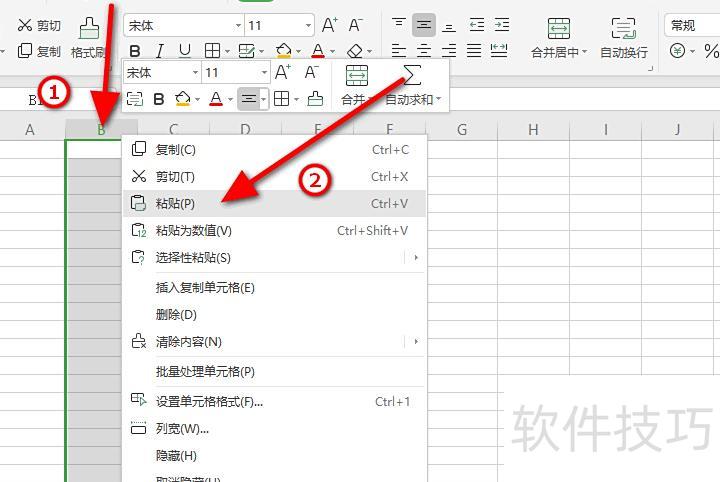The width and height of the screenshot is (720, 482).
Task: Align text left in ribbon
Action: tap(399, 50)
